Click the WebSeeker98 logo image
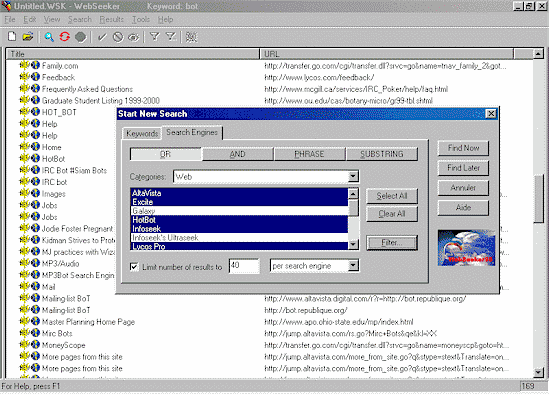550x395 pixels. tap(466, 248)
